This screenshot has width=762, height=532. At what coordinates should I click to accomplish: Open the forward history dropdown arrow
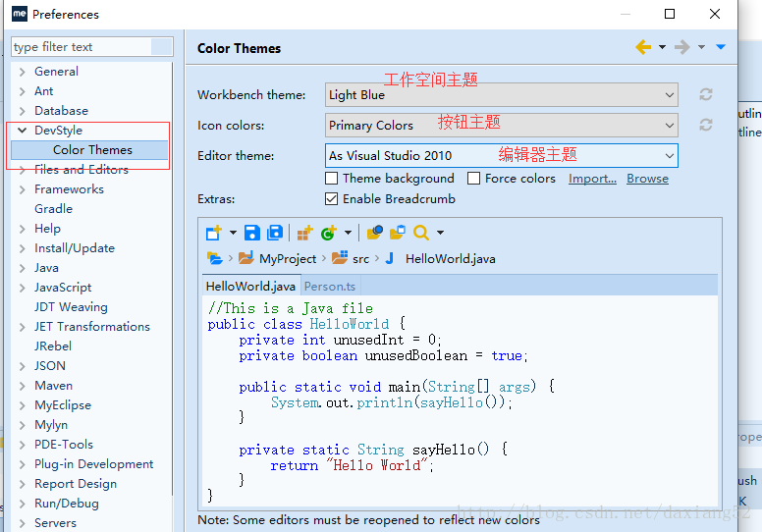(x=701, y=47)
